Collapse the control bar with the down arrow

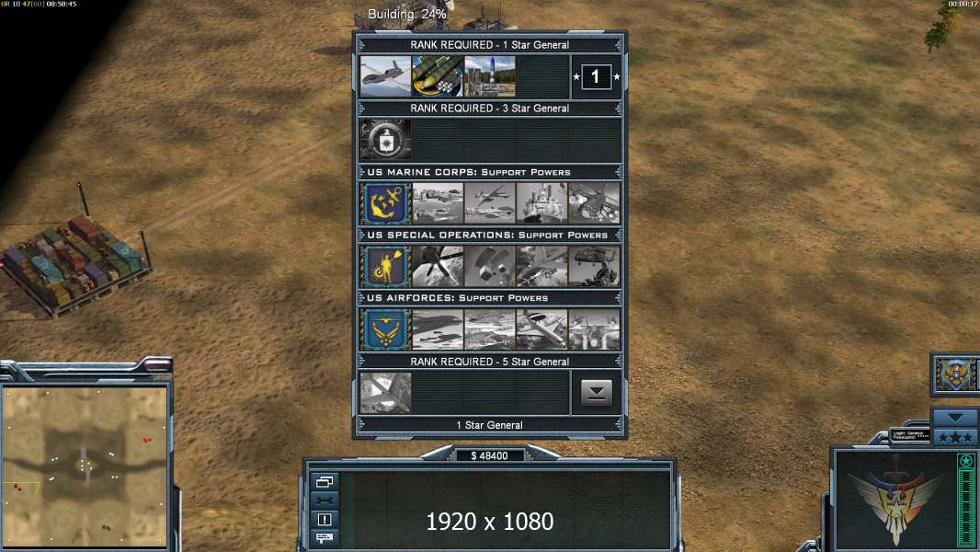[x=955, y=417]
